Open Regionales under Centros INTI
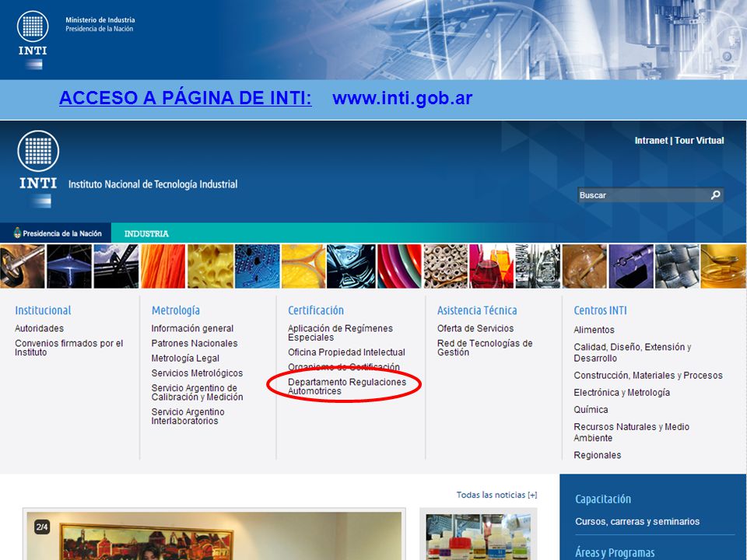The width and height of the screenshot is (747, 560). point(598,455)
